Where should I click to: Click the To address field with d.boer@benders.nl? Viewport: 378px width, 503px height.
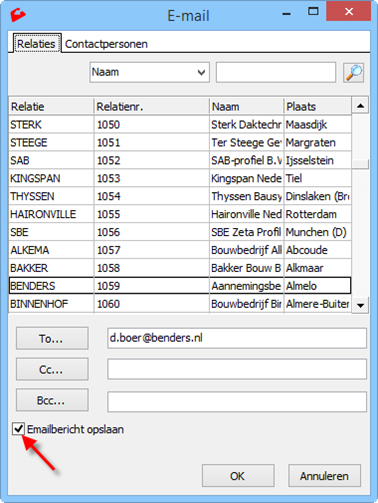click(237, 338)
